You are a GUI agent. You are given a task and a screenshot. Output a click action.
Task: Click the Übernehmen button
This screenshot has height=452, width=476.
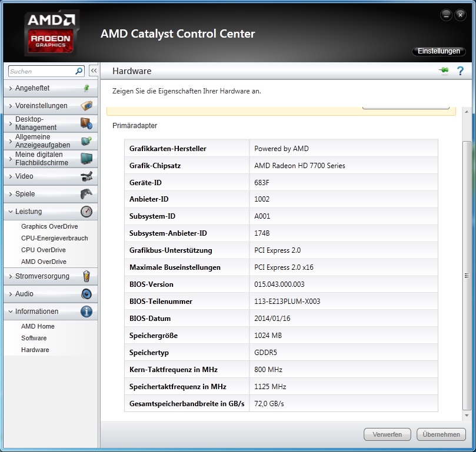coord(441,434)
